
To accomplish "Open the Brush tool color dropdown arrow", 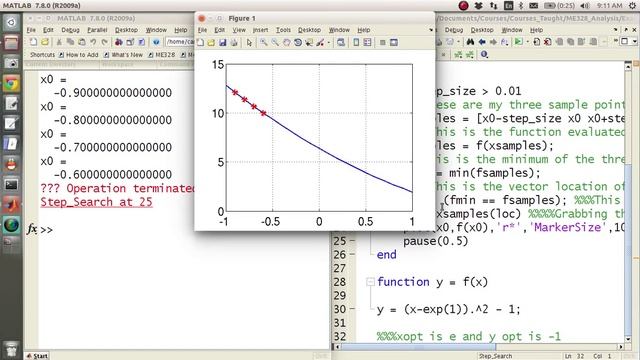I will pyautogui.click(x=329, y=42).
